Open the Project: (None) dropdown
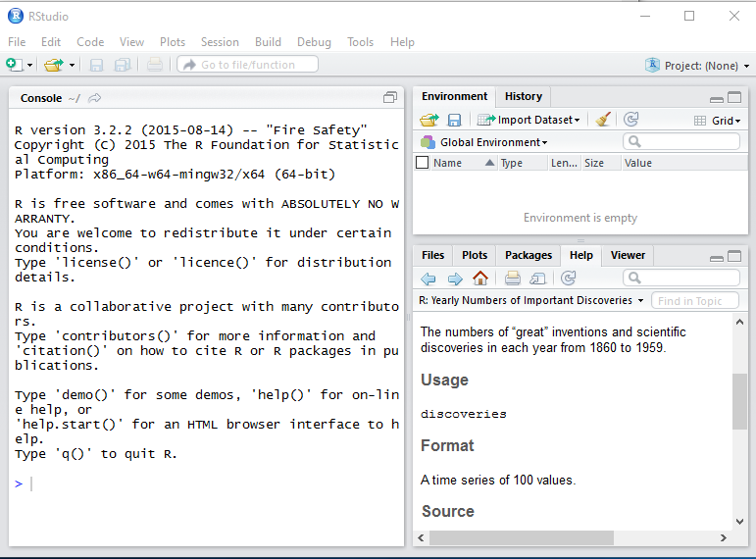This screenshot has width=756, height=559. (x=706, y=66)
